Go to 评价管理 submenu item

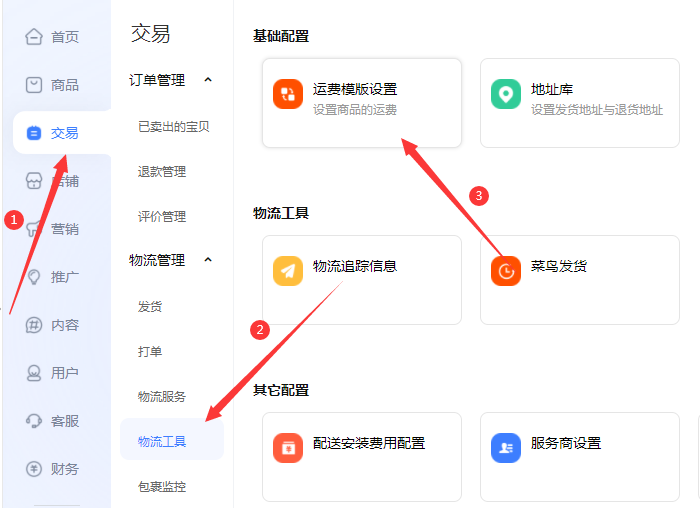pyautogui.click(x=162, y=217)
